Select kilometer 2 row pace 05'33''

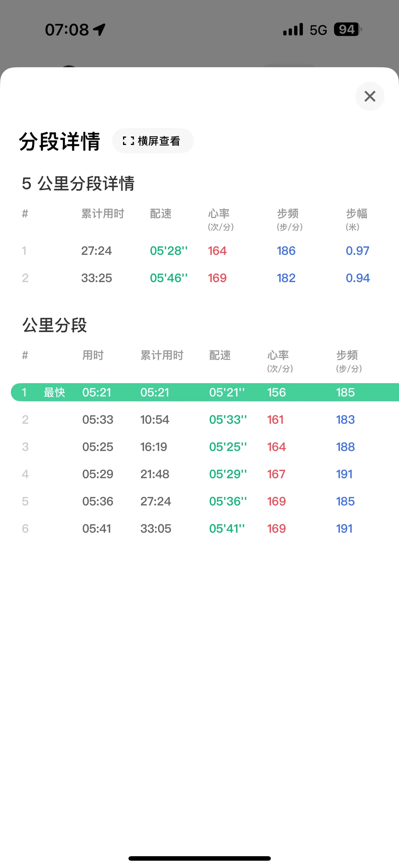[228, 420]
